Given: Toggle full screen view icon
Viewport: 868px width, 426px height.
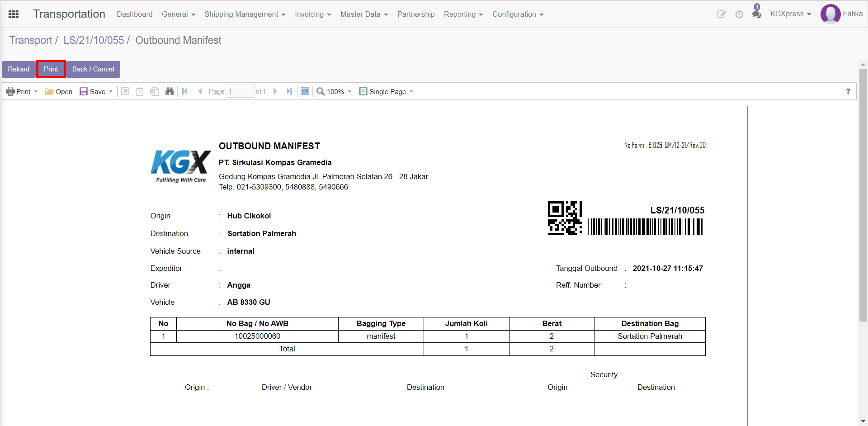Looking at the screenshot, I should [x=305, y=91].
